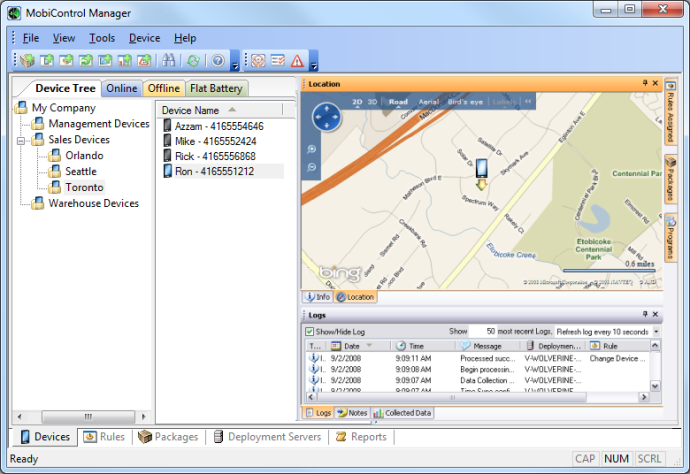Screen dimensions: 690x474
Task: Select Aerial map view
Action: tap(429, 102)
